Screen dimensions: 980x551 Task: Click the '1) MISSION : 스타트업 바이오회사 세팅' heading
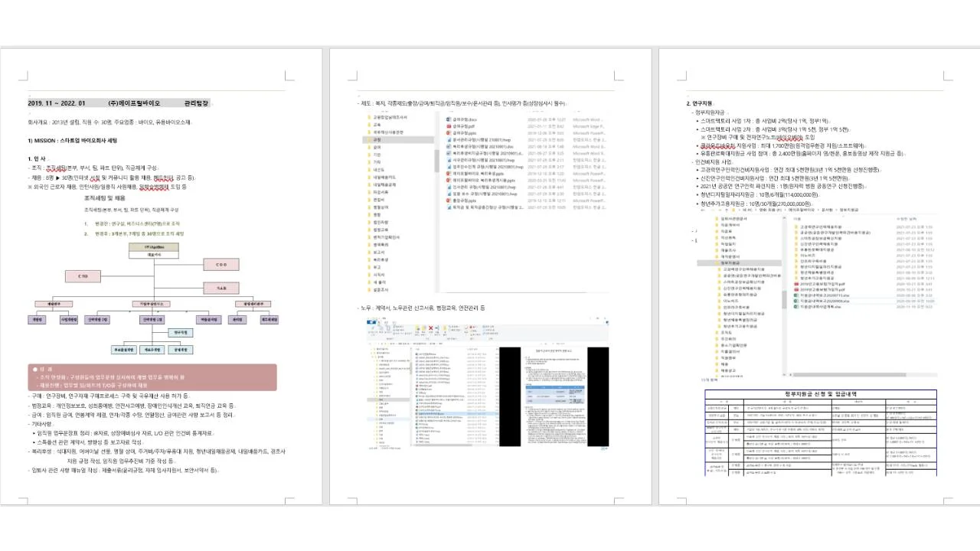click(73, 141)
